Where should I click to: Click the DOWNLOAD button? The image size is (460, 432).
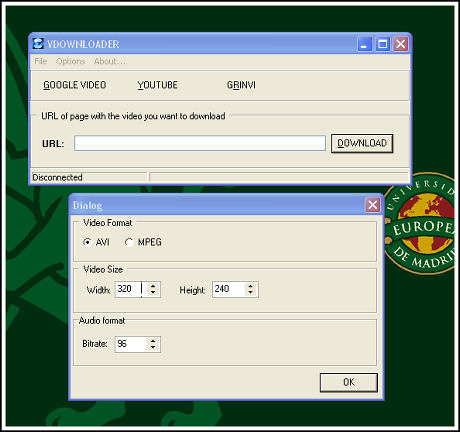click(362, 143)
